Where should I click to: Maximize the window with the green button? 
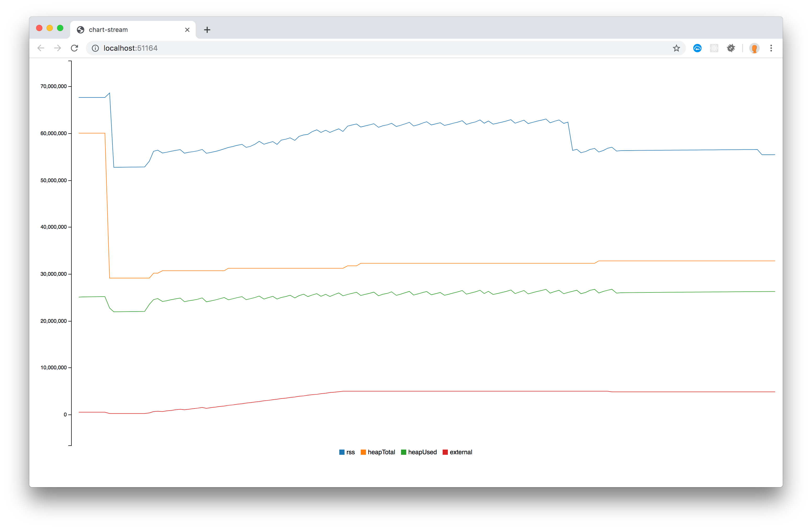coord(60,28)
